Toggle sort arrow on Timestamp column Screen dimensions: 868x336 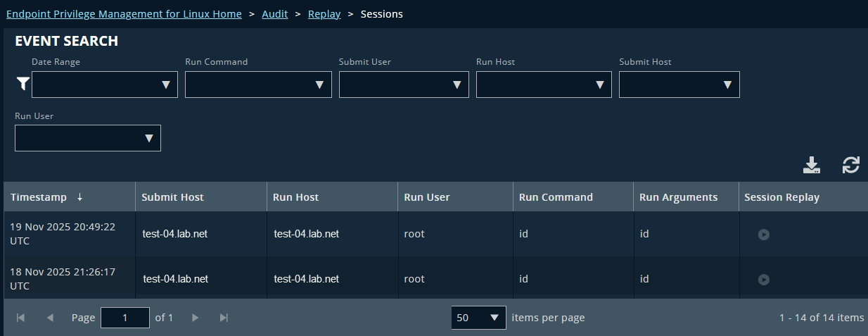79,197
